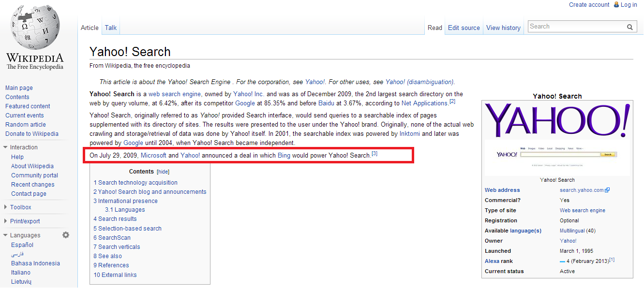Open the Bing article link

pos(284,156)
